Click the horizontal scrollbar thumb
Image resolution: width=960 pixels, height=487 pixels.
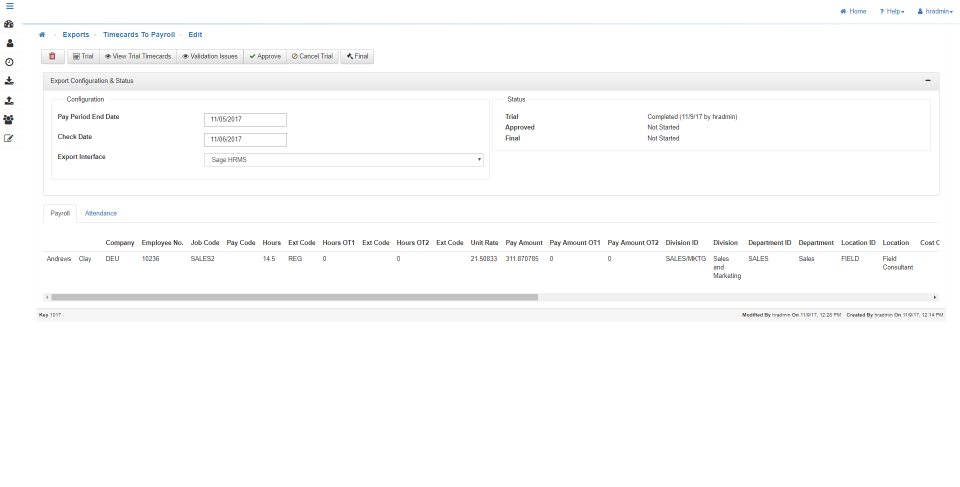point(294,297)
